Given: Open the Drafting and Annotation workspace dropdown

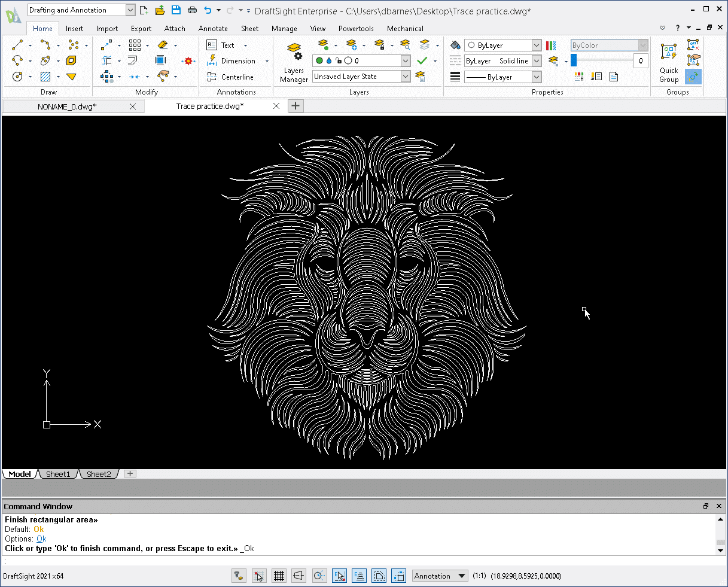Looking at the screenshot, I should [x=130, y=10].
